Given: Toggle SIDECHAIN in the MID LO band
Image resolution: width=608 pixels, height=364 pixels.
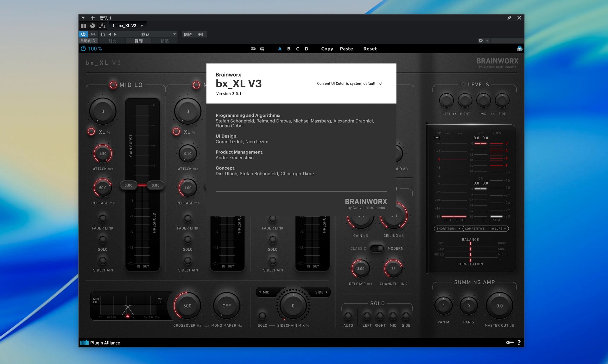Looking at the screenshot, I should [103, 260].
